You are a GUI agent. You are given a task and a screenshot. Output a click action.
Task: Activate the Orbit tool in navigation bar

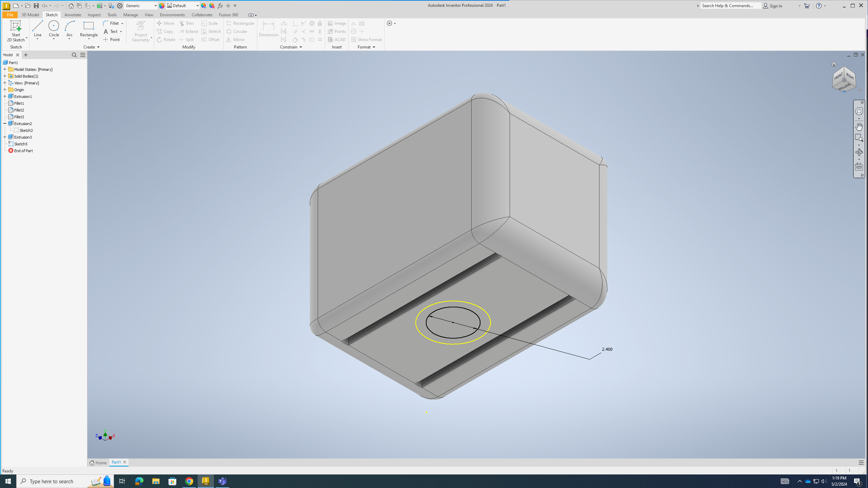(x=859, y=152)
